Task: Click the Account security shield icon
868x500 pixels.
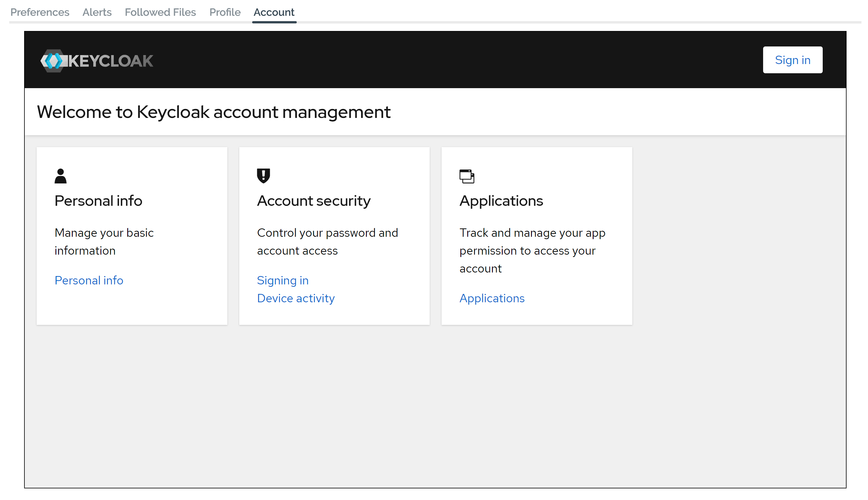Action: pos(263,176)
